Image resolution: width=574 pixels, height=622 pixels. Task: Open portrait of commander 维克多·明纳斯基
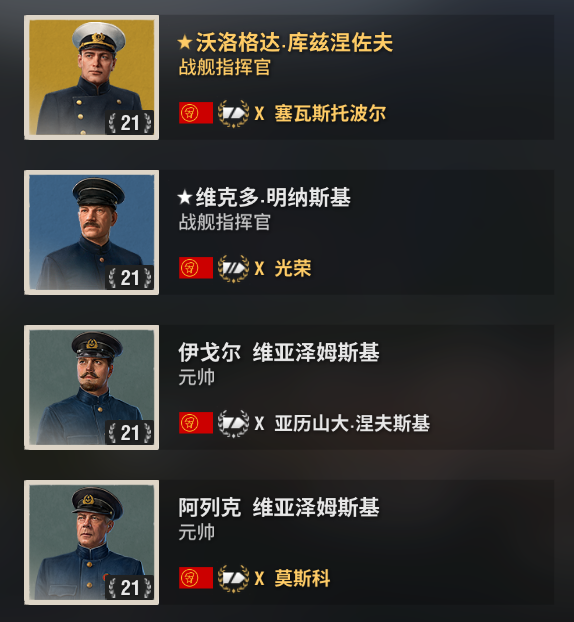[92, 232]
